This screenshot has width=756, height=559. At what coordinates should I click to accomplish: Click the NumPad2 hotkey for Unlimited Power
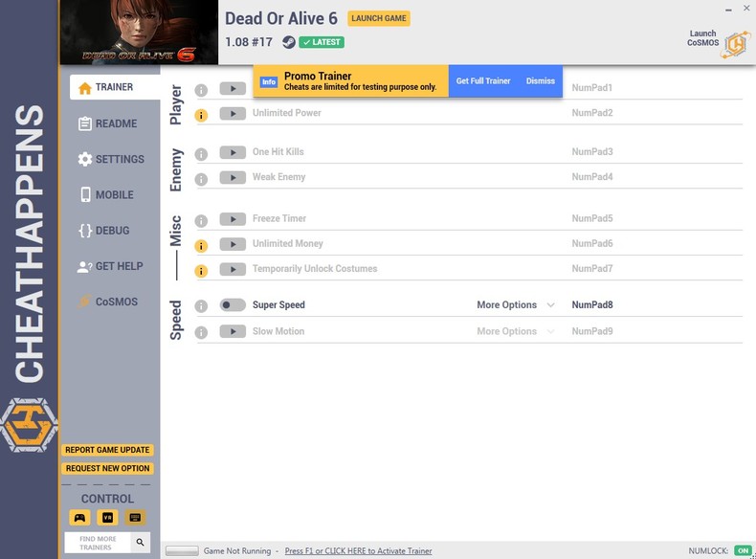pyautogui.click(x=592, y=113)
